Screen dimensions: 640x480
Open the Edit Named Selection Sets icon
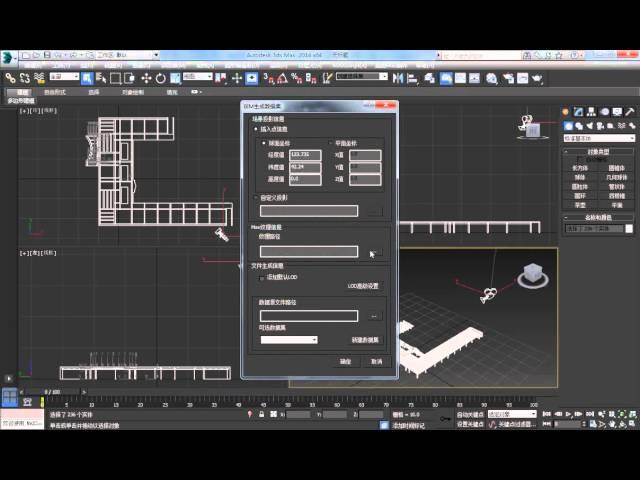pos(327,78)
